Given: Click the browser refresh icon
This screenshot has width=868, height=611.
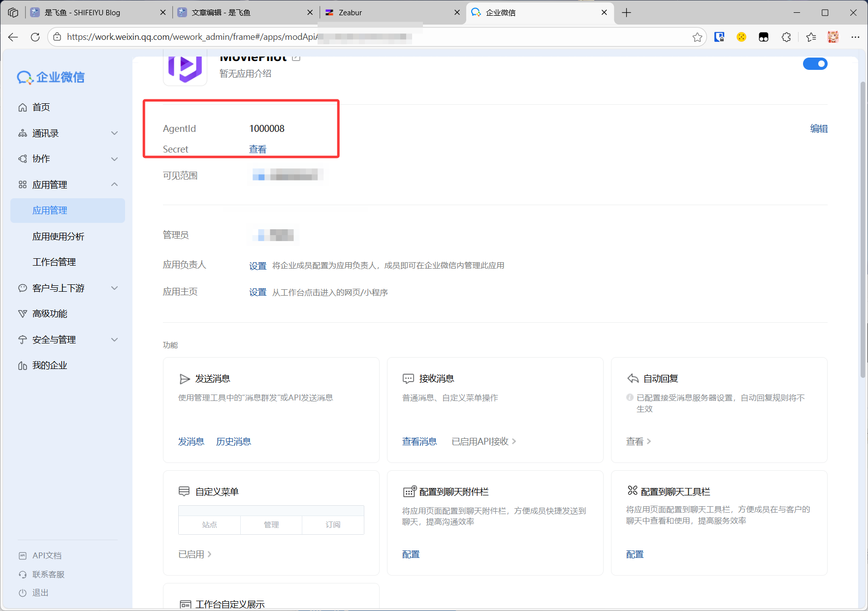Looking at the screenshot, I should click(x=35, y=37).
